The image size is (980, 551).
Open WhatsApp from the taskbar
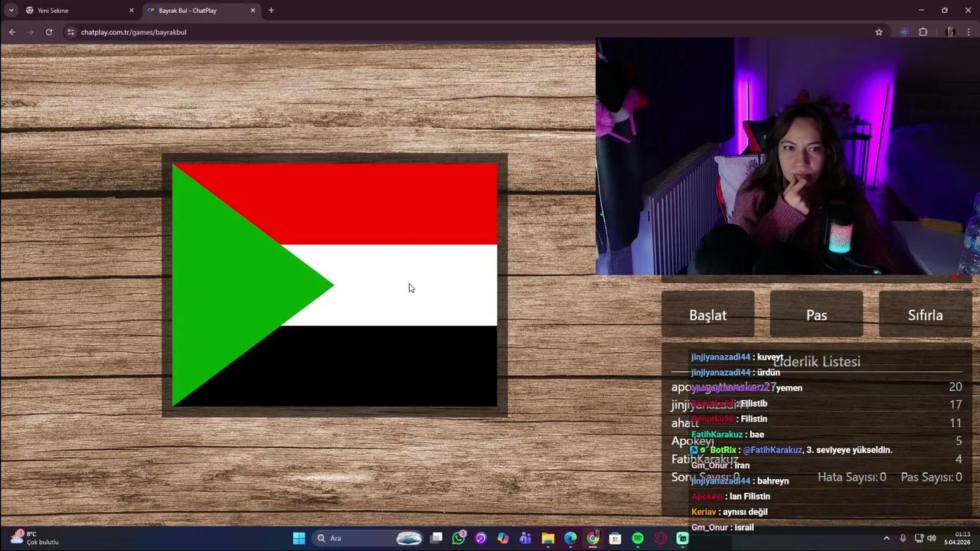pos(458,538)
